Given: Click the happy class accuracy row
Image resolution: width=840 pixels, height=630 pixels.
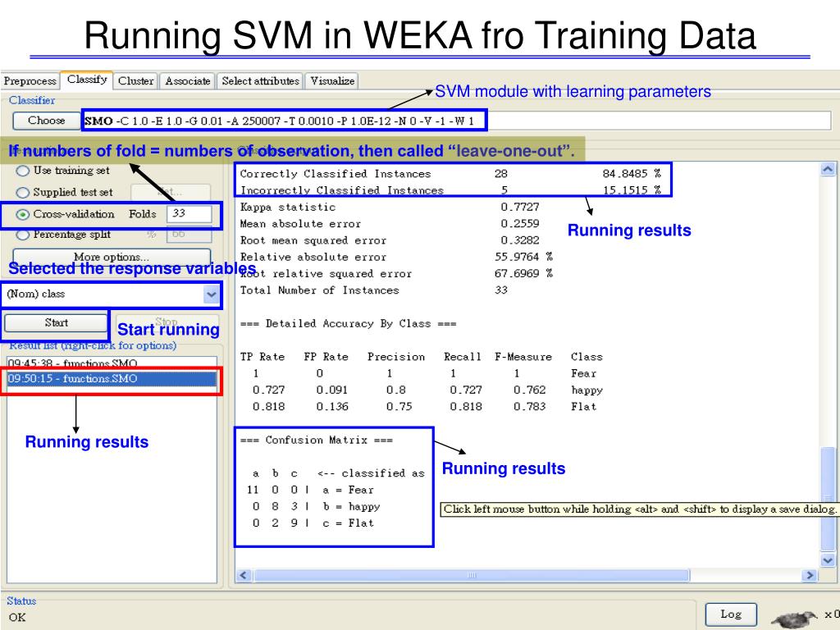Looking at the screenshot, I should pos(427,390).
